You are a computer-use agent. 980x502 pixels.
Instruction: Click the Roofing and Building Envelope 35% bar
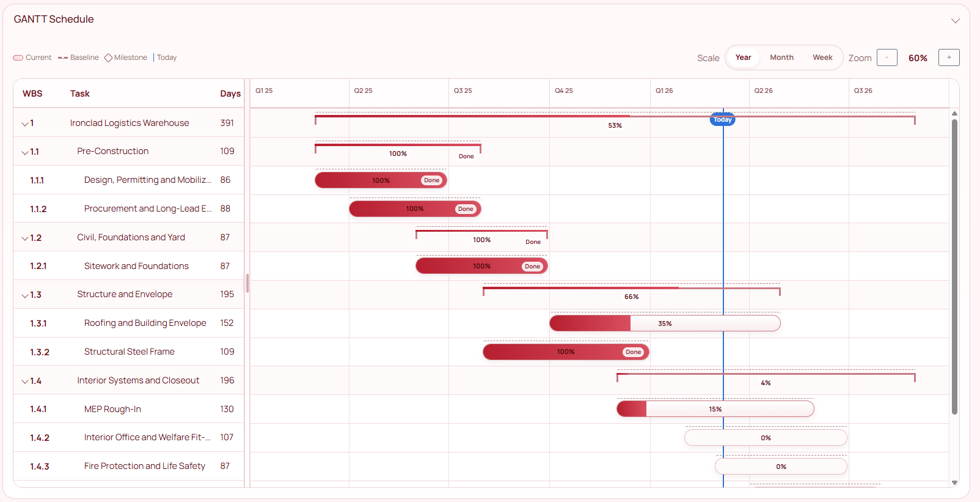tap(664, 323)
